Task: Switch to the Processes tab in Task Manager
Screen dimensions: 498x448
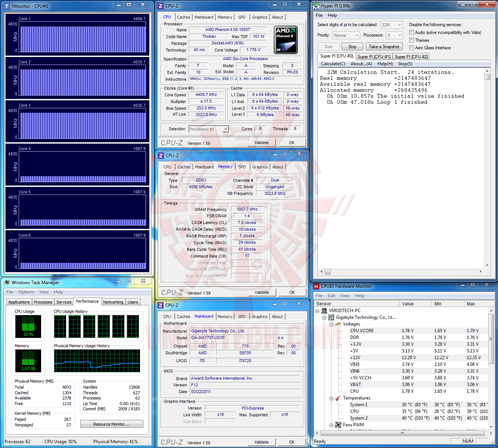Action: (43, 302)
